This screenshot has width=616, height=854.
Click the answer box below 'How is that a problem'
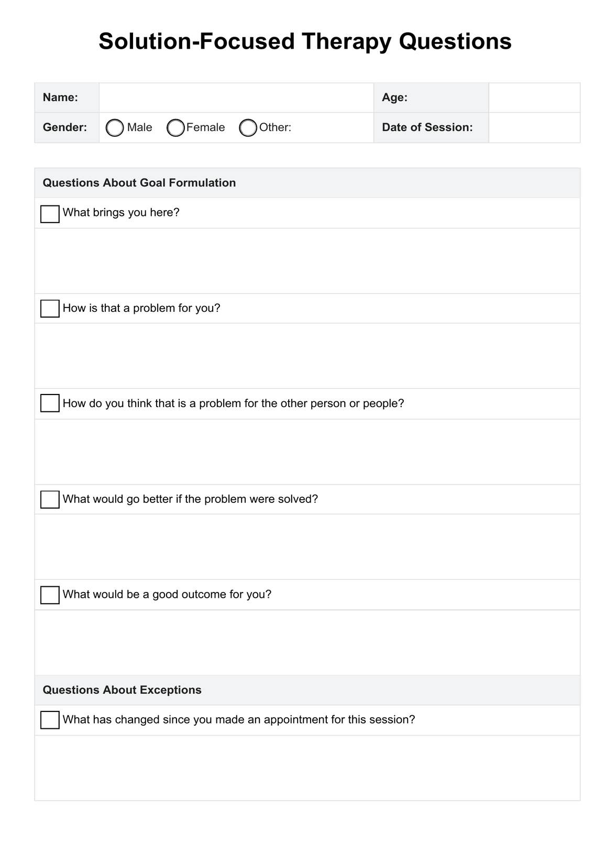click(307, 356)
